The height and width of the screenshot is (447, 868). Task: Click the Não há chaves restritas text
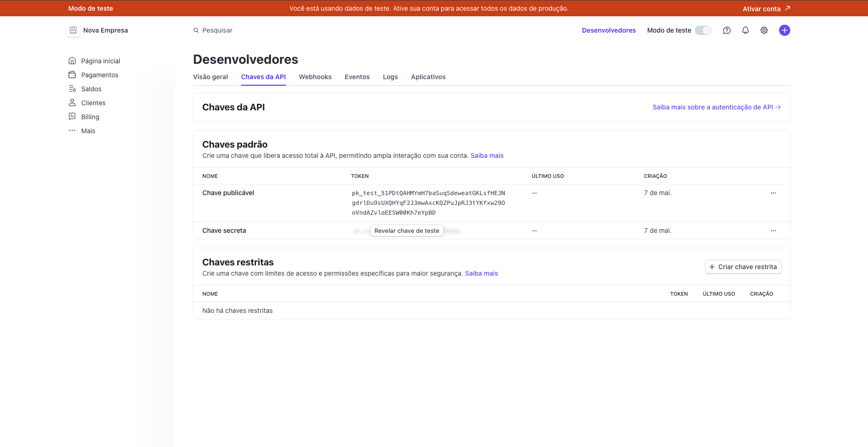pyautogui.click(x=237, y=311)
